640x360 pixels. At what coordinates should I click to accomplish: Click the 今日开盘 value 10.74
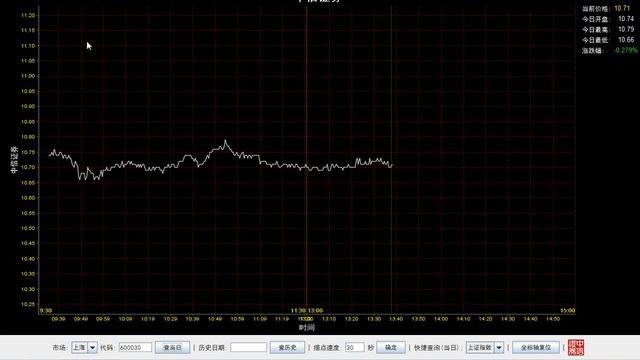coord(626,19)
